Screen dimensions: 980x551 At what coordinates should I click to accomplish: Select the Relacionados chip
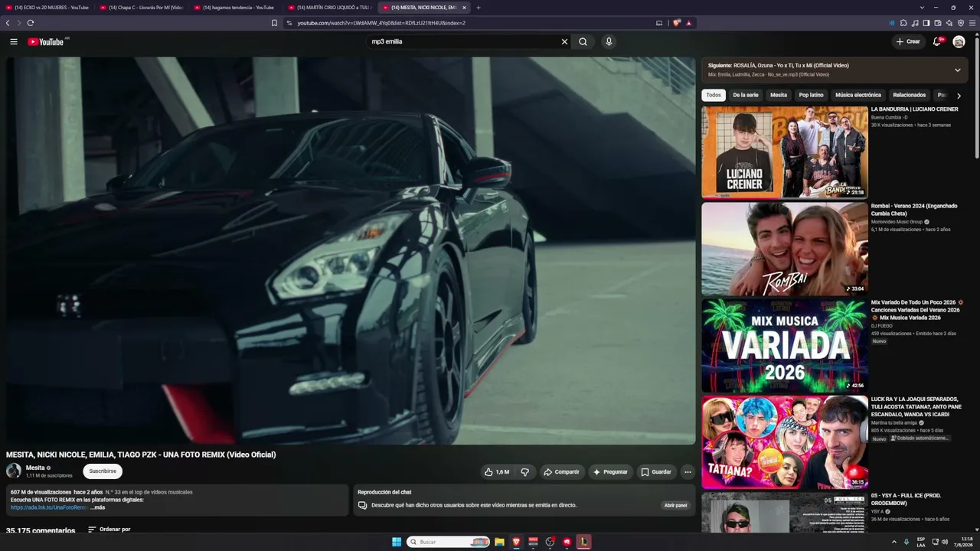coord(910,95)
